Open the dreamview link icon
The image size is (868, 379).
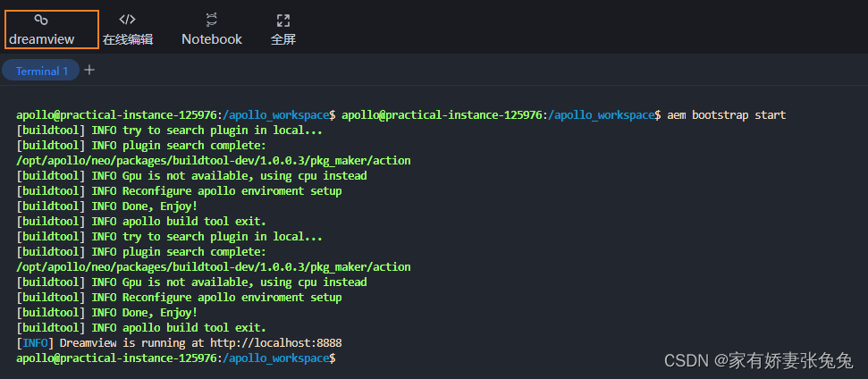(x=41, y=20)
